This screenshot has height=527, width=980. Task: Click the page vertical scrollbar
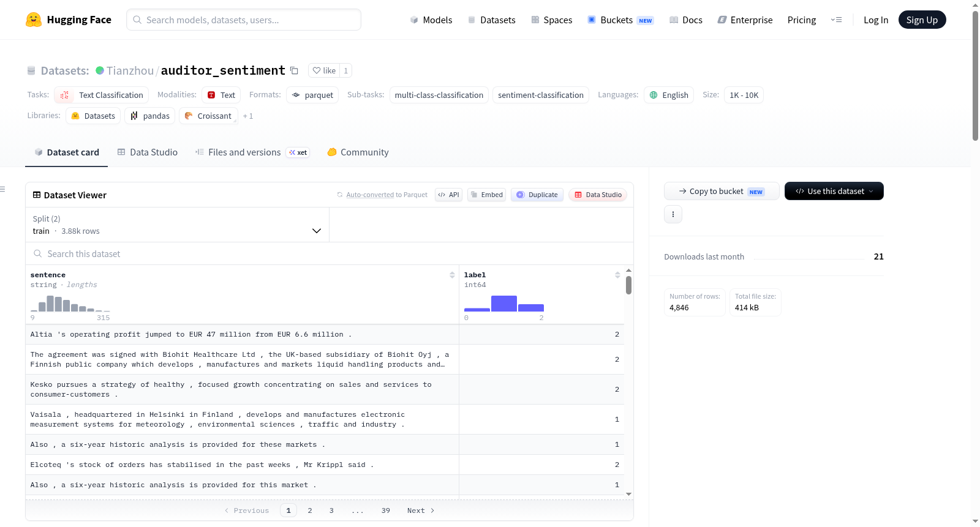(975, 77)
